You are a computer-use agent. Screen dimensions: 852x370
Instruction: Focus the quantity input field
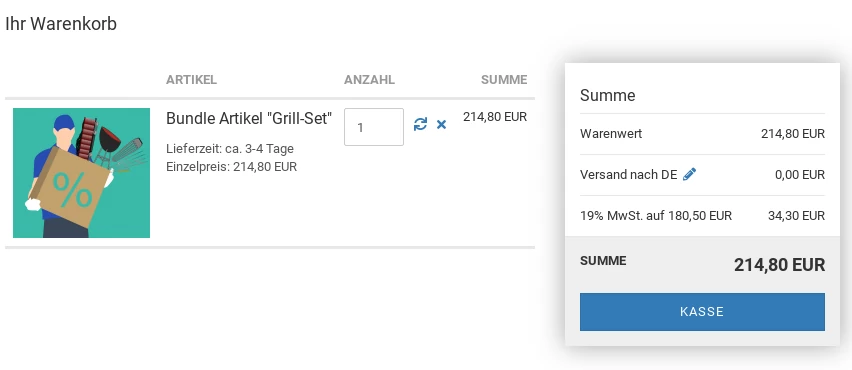point(374,127)
